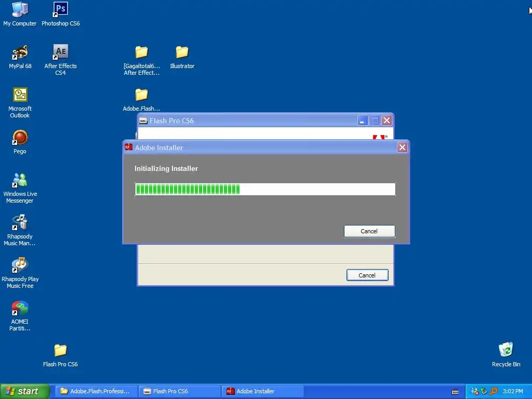Close the Flash Pro CS6 window
The image size is (532, 399).
click(387, 121)
